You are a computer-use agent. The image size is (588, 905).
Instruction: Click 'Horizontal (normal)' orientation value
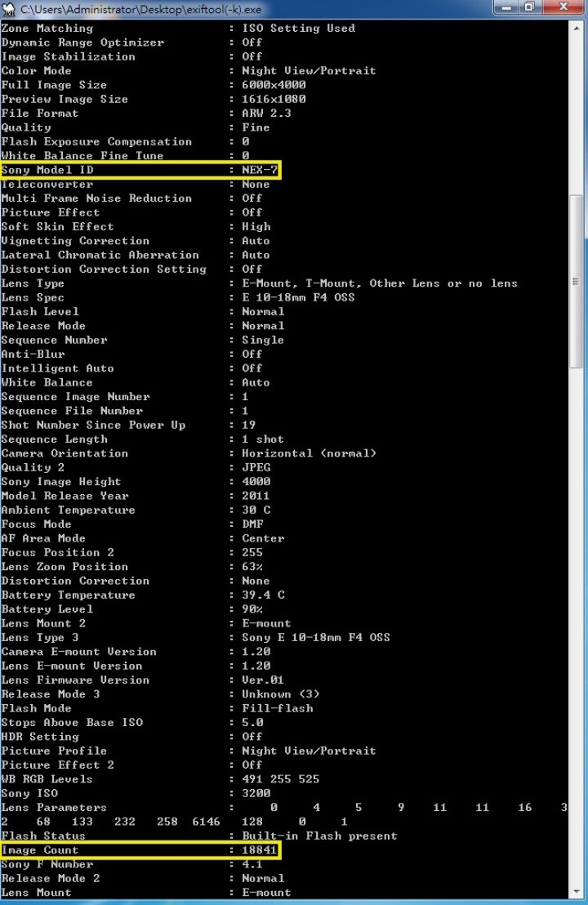(309, 453)
